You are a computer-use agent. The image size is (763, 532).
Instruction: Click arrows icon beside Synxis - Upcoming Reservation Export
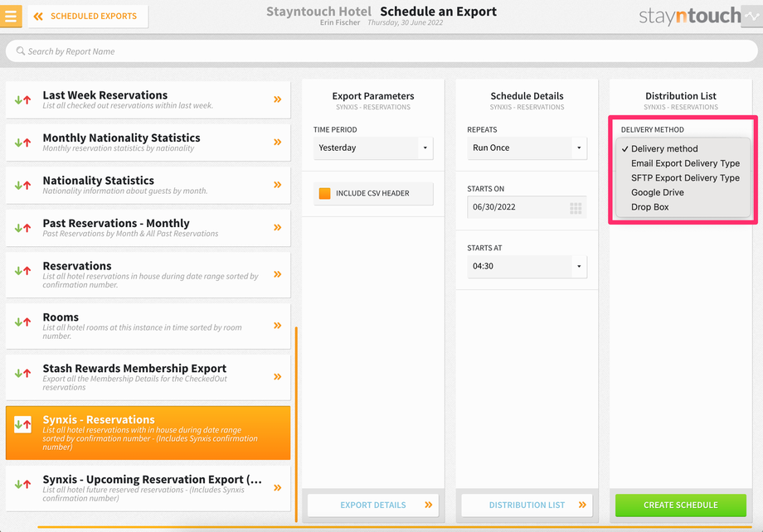tap(23, 484)
